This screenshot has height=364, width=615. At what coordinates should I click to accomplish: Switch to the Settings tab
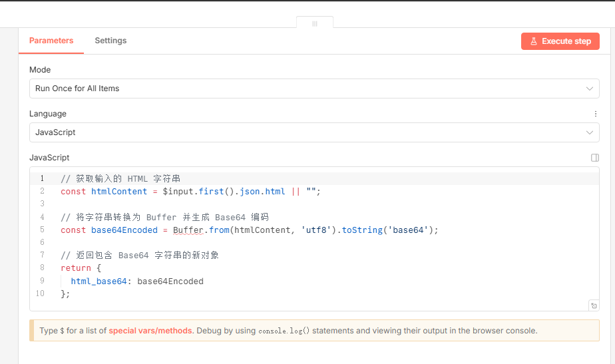pos(110,41)
